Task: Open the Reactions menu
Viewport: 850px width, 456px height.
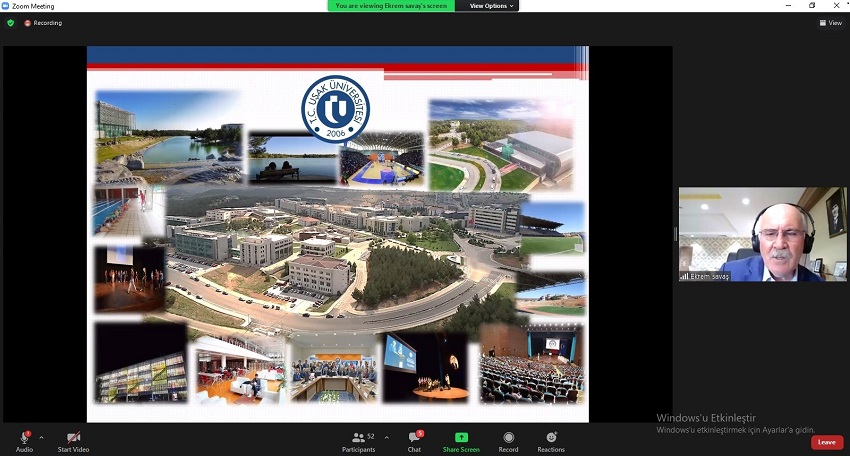Action: click(551, 438)
